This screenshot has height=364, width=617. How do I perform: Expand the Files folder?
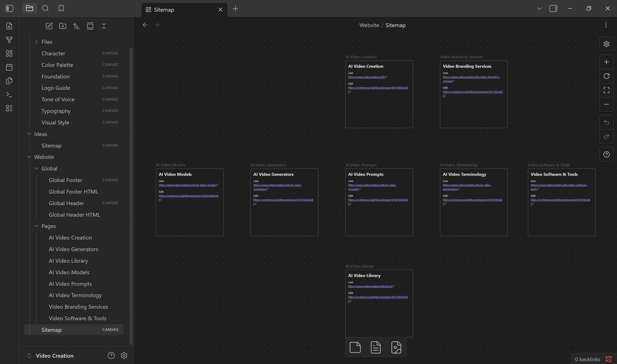37,42
